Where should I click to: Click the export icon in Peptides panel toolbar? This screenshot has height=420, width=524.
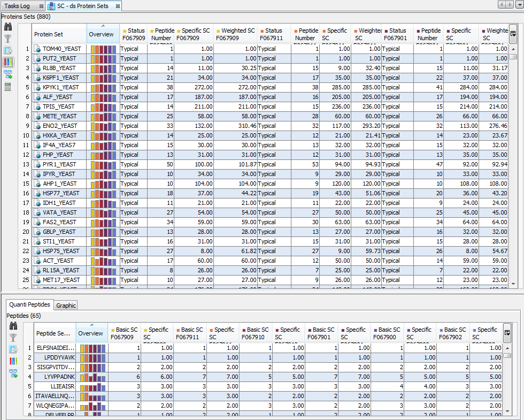(x=13, y=349)
